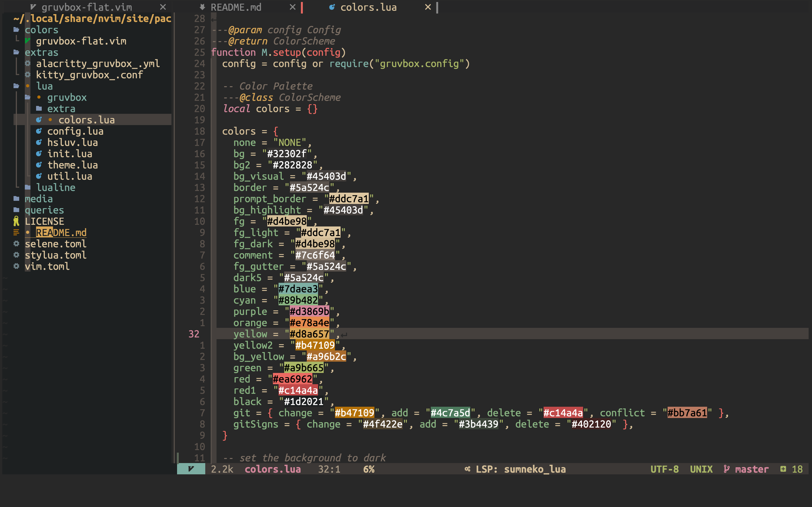Click the key icon beside LICENSE
Screen dimensions: 812x507
coord(16,221)
